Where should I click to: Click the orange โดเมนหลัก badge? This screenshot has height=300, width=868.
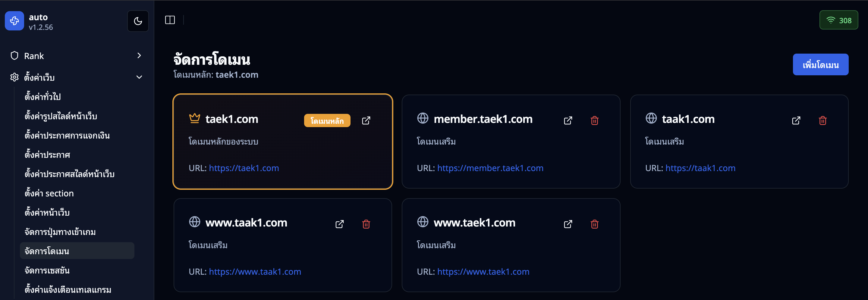pyautogui.click(x=327, y=120)
